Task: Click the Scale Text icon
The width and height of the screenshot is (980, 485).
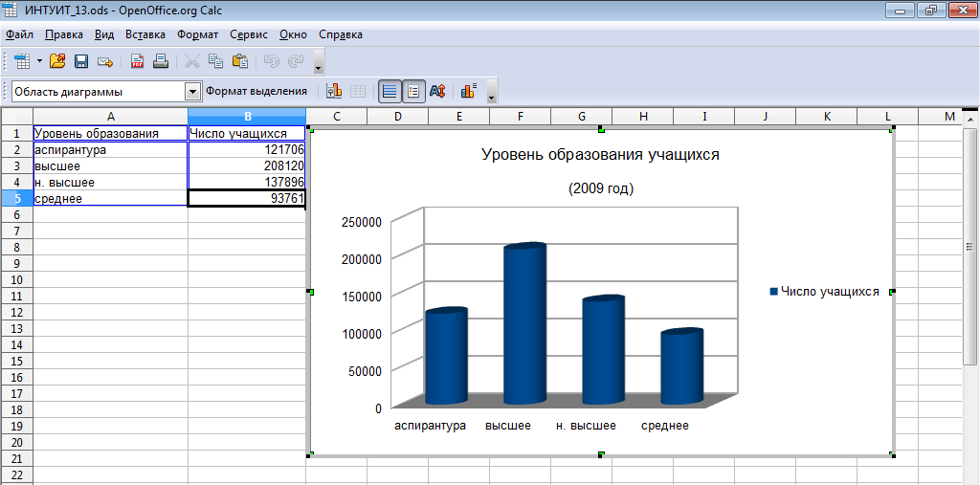Action: pyautogui.click(x=436, y=91)
